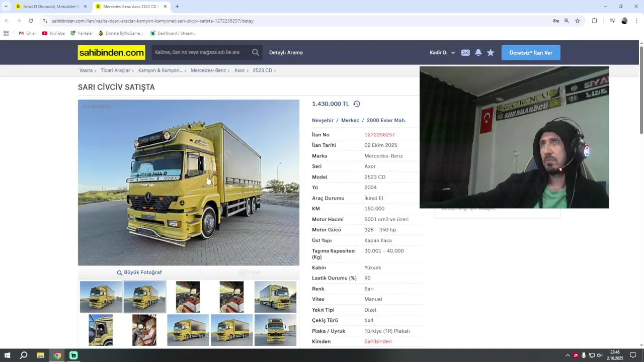Open the notifications bell icon

(478, 53)
